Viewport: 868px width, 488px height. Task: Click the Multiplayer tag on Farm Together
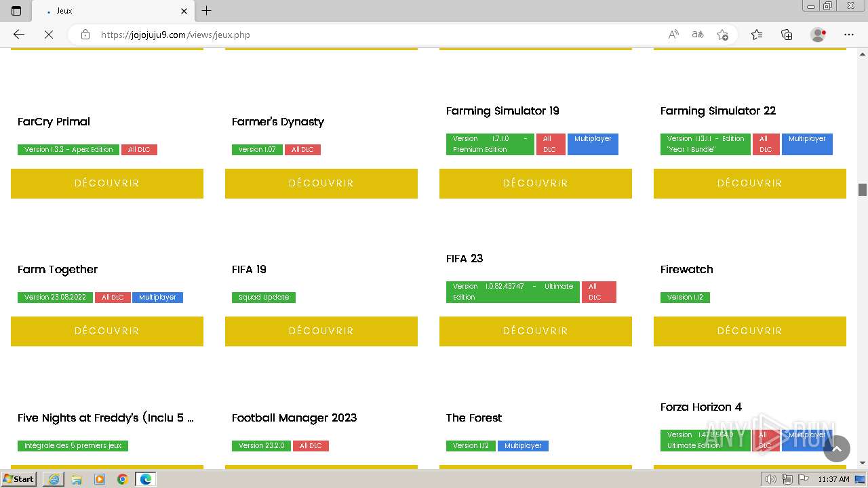click(x=157, y=298)
